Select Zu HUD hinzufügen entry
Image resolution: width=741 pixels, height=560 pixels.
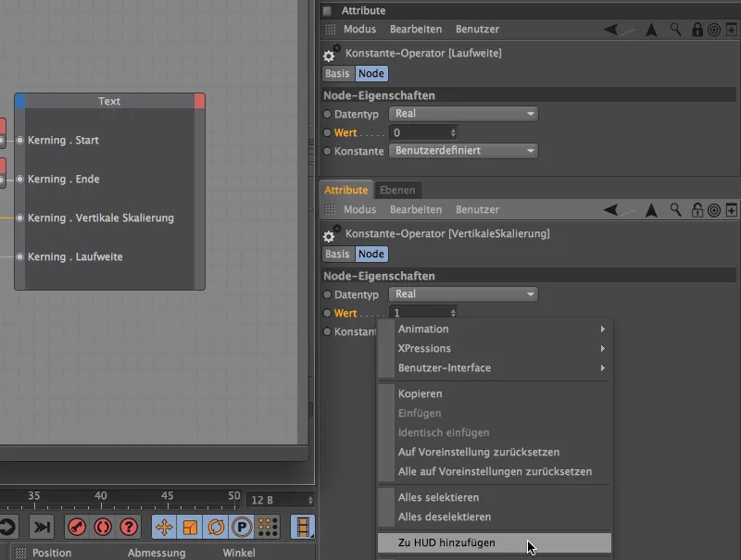(495, 542)
